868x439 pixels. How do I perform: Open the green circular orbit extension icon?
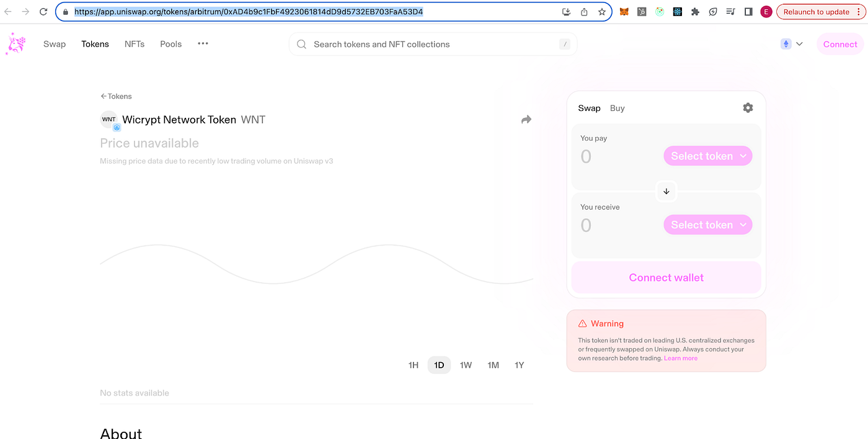[x=660, y=12]
